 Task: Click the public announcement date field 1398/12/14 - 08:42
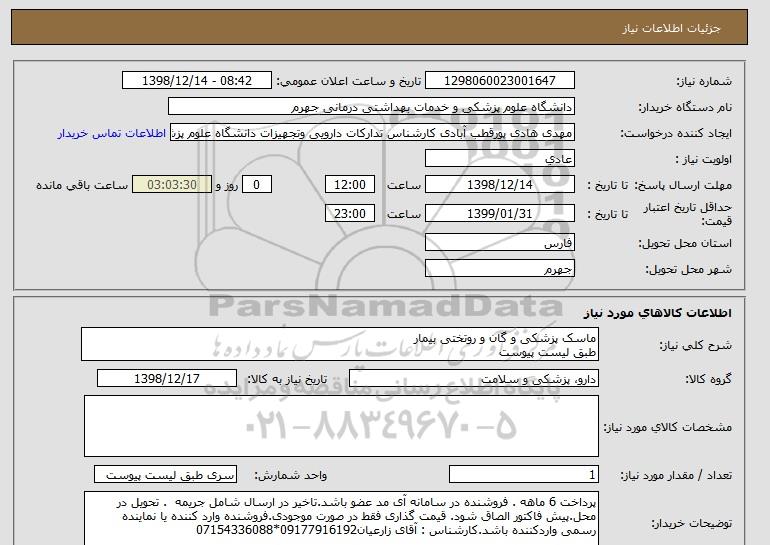tap(196, 81)
